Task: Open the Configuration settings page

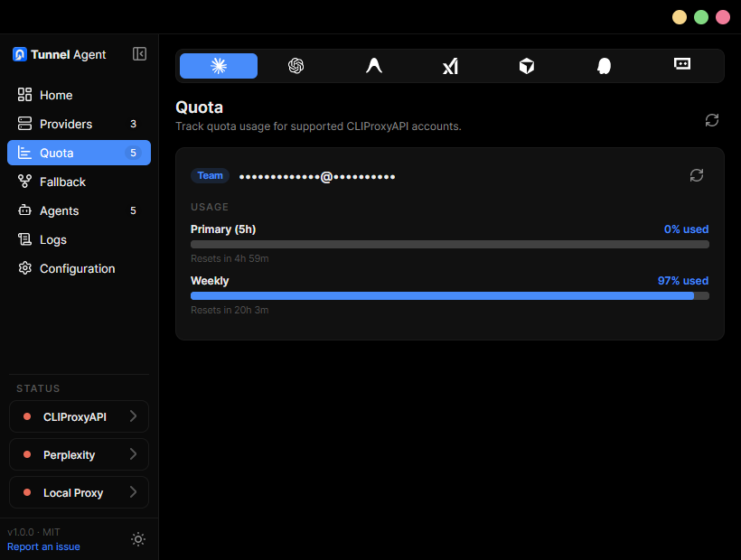Action: (x=79, y=268)
